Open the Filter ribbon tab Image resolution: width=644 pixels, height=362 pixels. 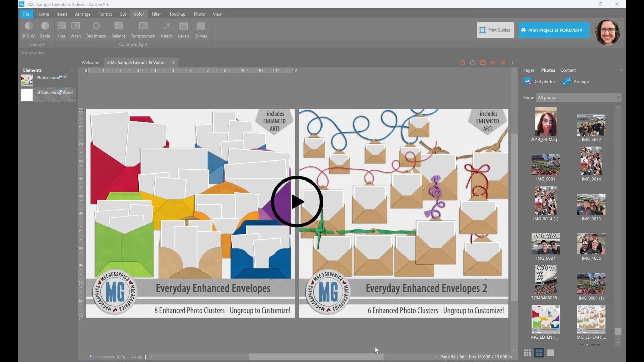point(156,14)
